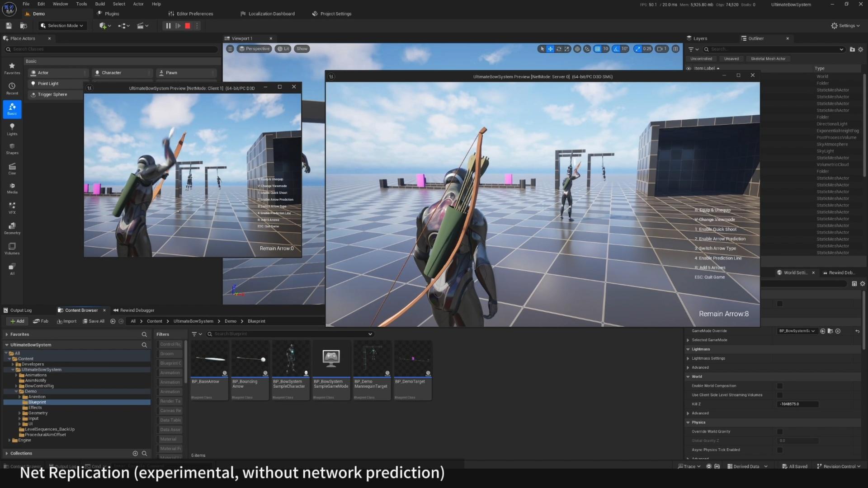Image resolution: width=868 pixels, height=488 pixels.
Task: Toggle Enable World Composition checkbox
Action: point(779,386)
